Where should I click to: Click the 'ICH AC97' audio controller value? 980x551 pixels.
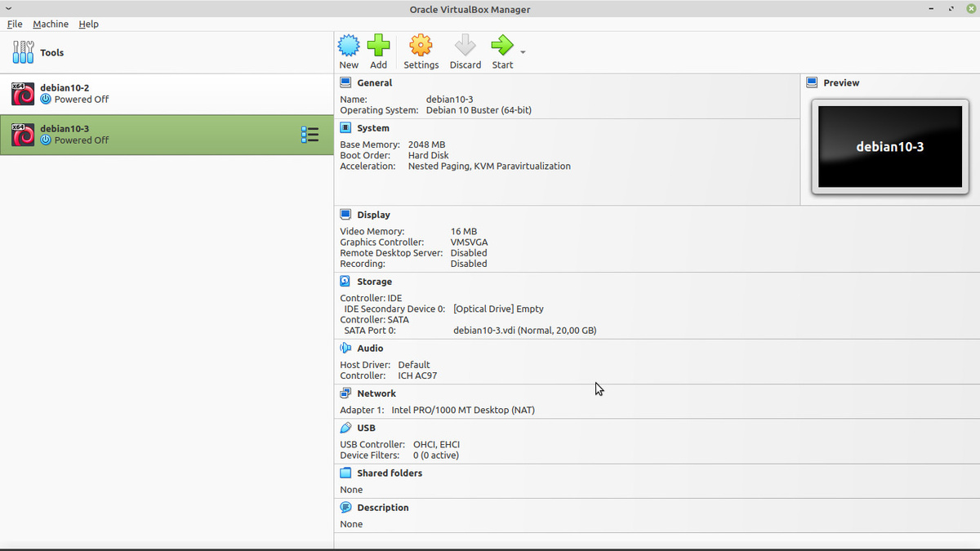418,376
